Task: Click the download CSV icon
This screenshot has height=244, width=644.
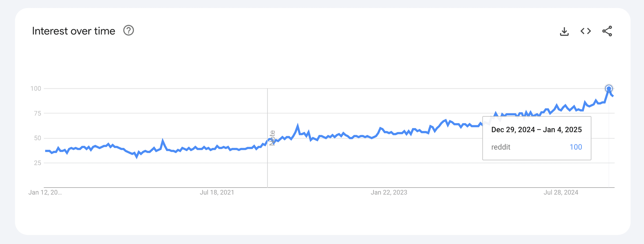Action: (564, 31)
